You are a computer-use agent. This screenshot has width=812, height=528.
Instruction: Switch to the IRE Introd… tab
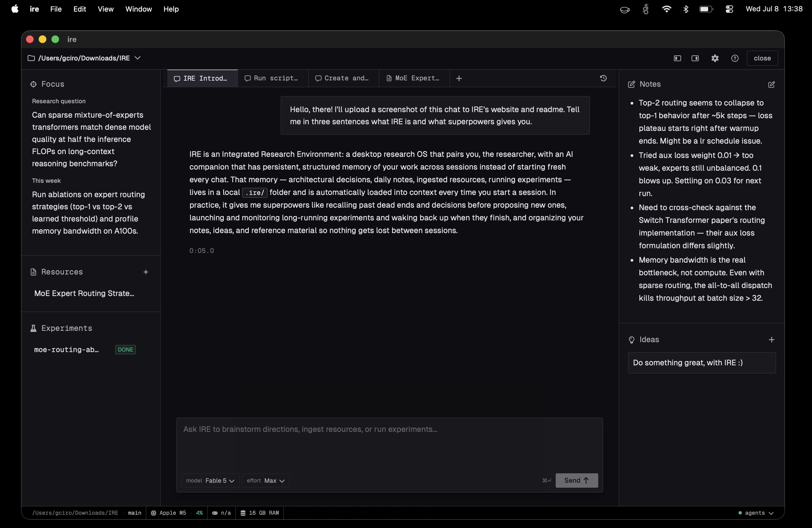[x=202, y=78]
